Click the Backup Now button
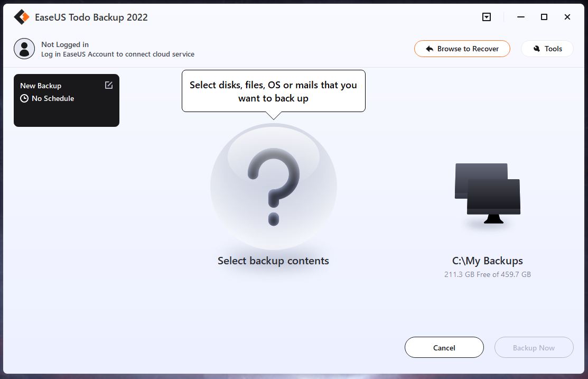The image size is (588, 379). (x=534, y=347)
